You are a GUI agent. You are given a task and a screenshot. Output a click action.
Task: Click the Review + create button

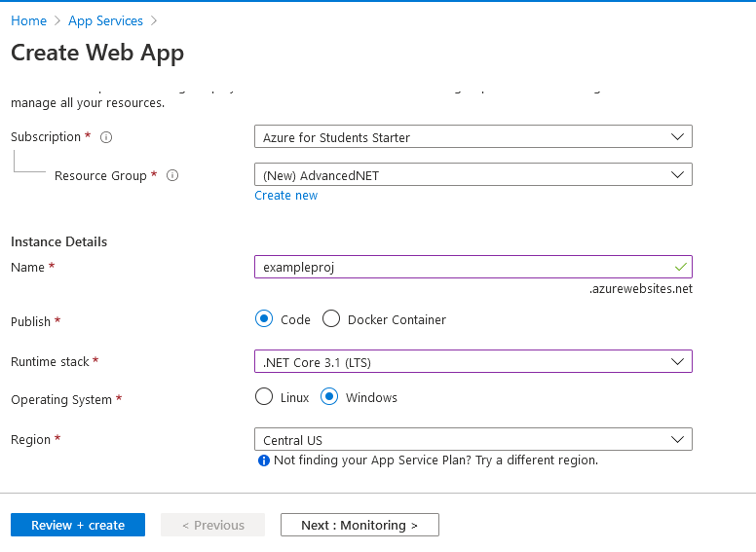pos(78,525)
